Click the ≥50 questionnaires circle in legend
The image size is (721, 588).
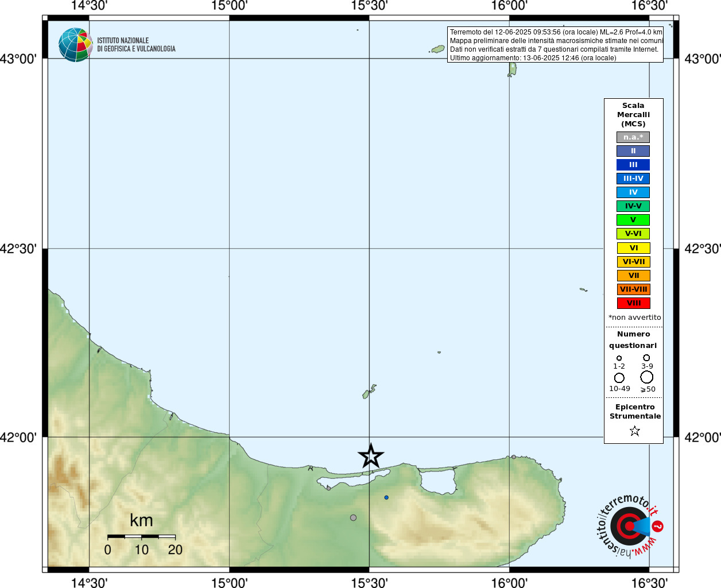pos(647,377)
